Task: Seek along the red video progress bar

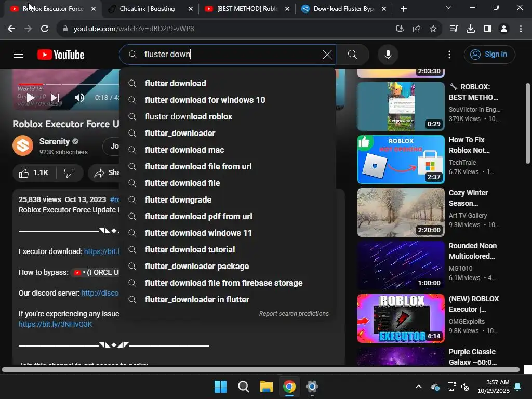Action: (31, 84)
